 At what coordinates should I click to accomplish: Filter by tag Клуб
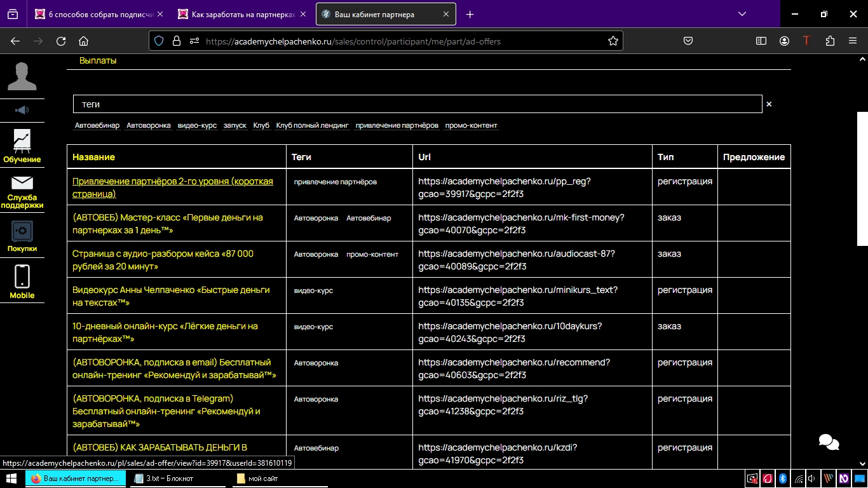point(261,125)
